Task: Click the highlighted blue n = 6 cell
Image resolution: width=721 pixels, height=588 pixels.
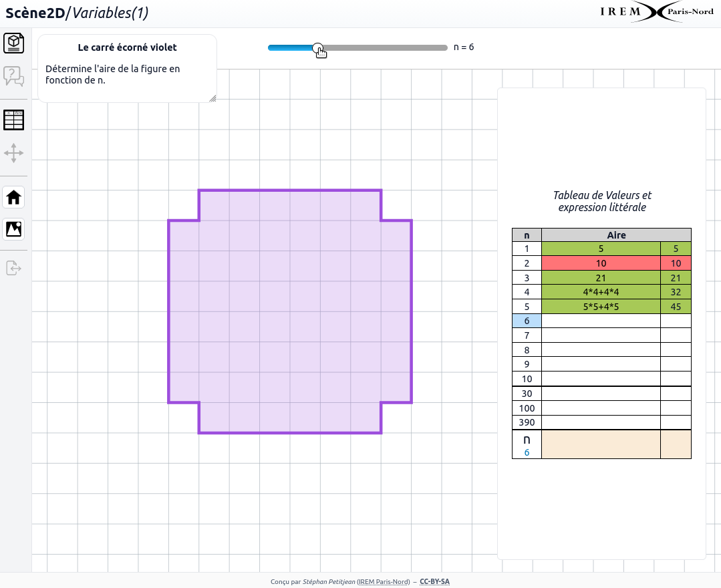Action: pyautogui.click(x=527, y=321)
